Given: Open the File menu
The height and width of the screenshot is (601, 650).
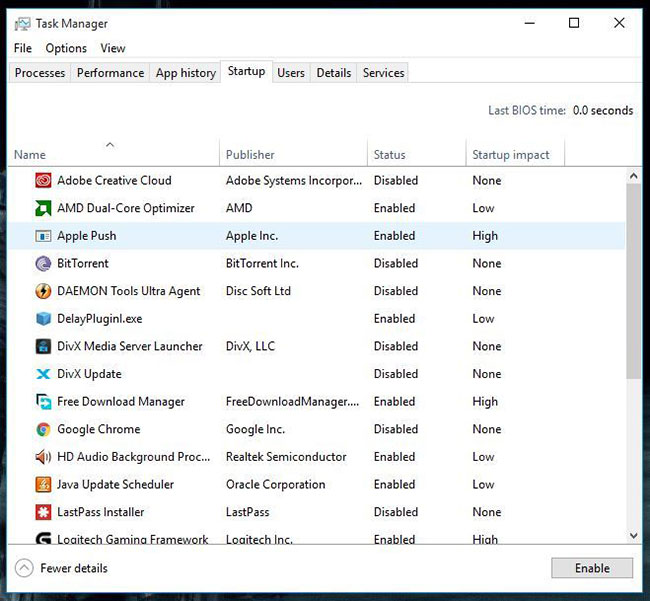Looking at the screenshot, I should click(23, 48).
